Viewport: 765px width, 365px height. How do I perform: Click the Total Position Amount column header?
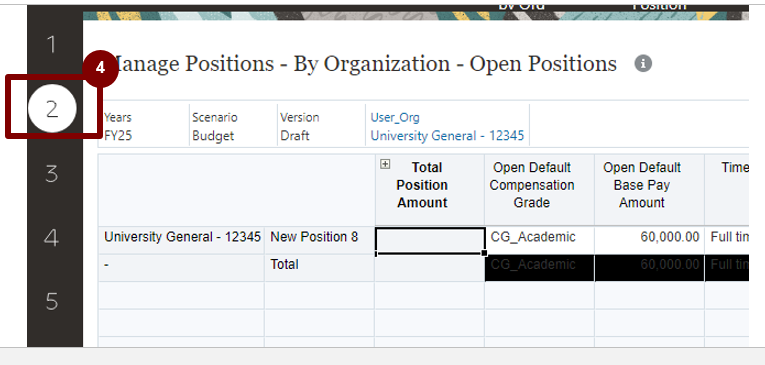coord(430,190)
